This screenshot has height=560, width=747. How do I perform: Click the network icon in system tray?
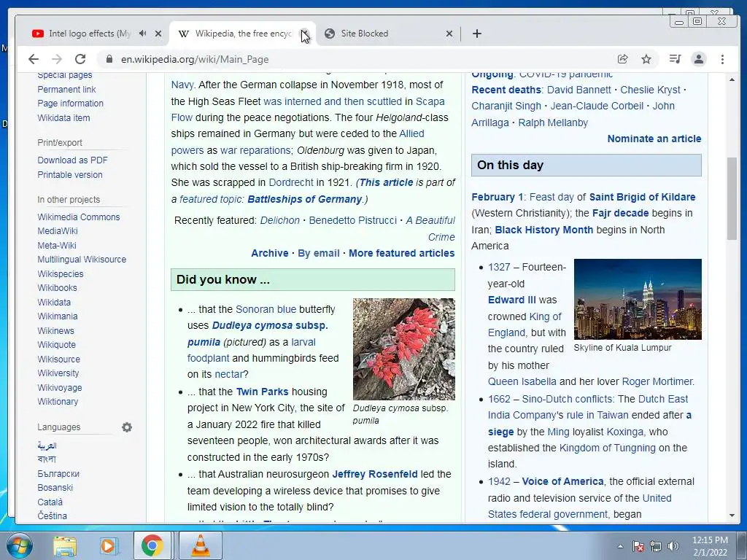pos(656,546)
